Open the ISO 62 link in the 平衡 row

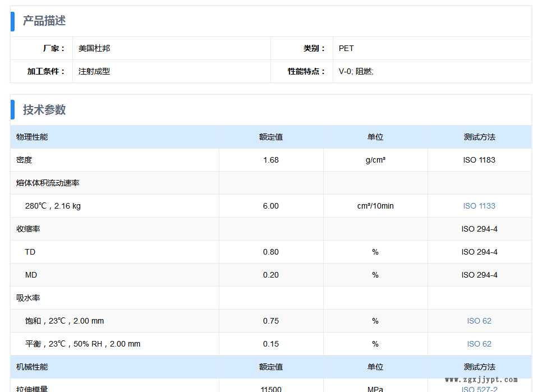(x=479, y=344)
